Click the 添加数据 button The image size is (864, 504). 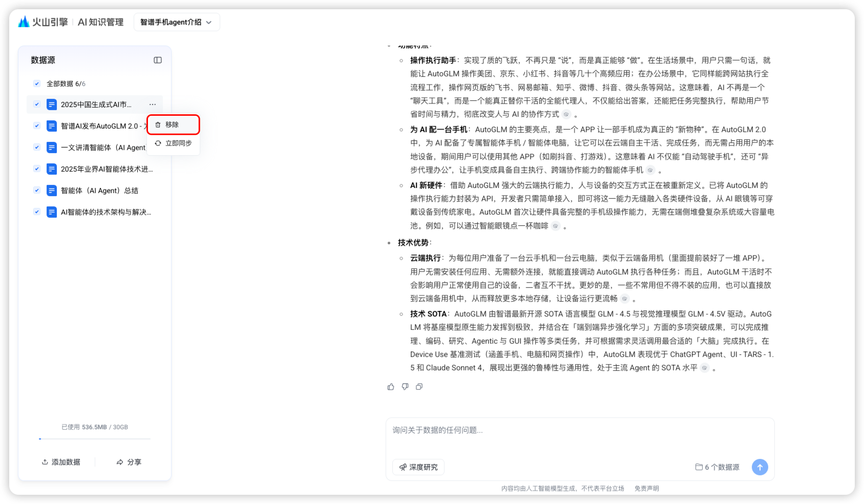(61, 462)
